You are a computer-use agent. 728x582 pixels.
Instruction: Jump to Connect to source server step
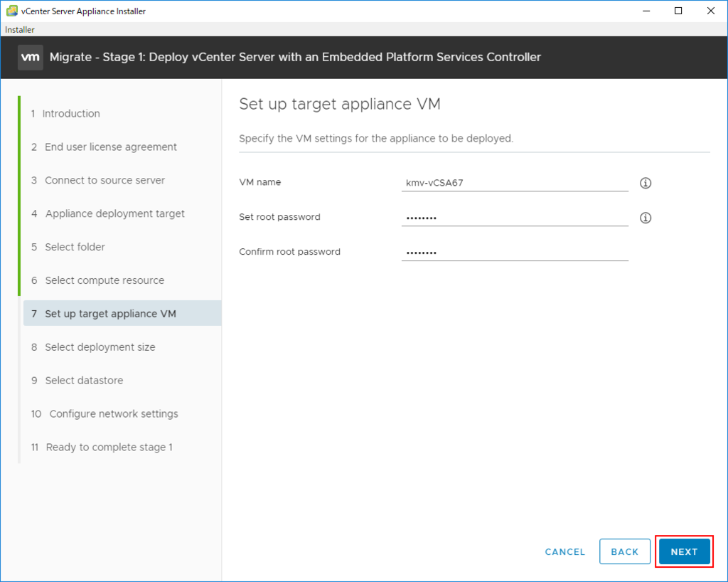[x=105, y=181]
